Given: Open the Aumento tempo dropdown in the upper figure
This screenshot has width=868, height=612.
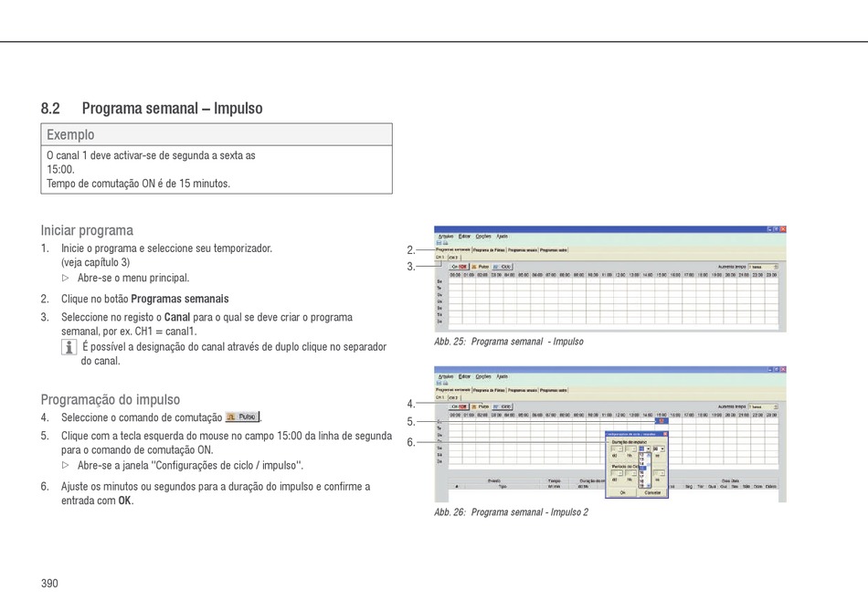Looking at the screenshot, I should pyautogui.click(x=763, y=267).
